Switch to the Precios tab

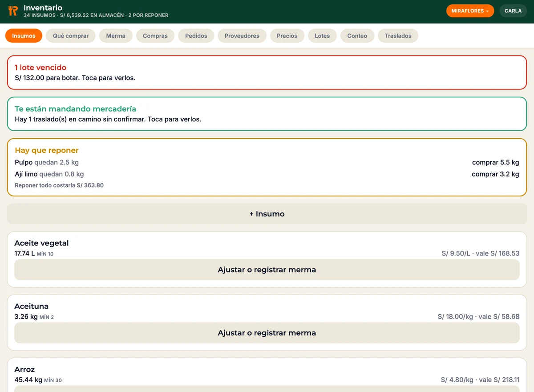pyautogui.click(x=287, y=36)
